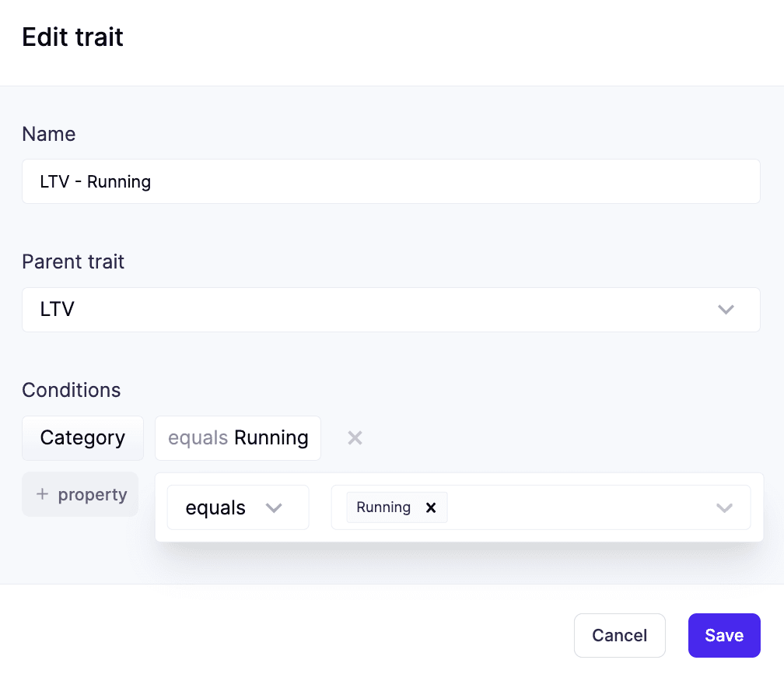784x674 pixels.
Task: Click the Category property button
Action: click(82, 438)
